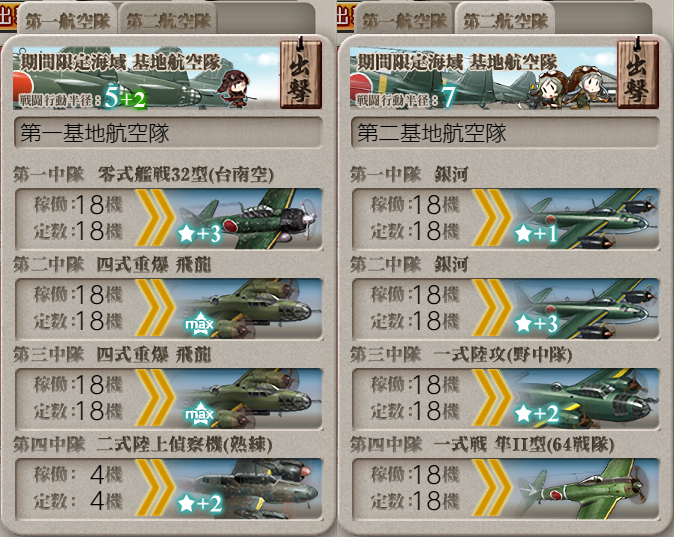Toggle 出撃 sortie sign of second air base
This screenshot has height=537, width=674.
637,74
